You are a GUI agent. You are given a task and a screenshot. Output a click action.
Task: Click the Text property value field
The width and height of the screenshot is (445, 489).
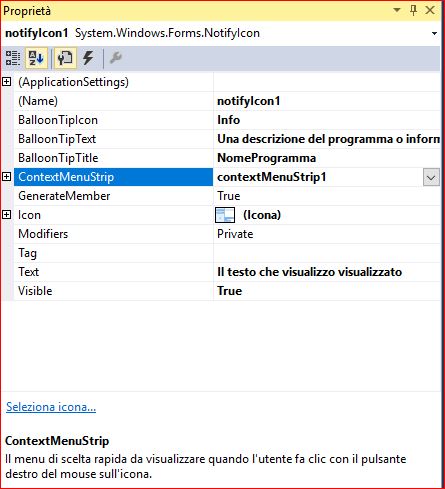pyautogui.click(x=327, y=272)
